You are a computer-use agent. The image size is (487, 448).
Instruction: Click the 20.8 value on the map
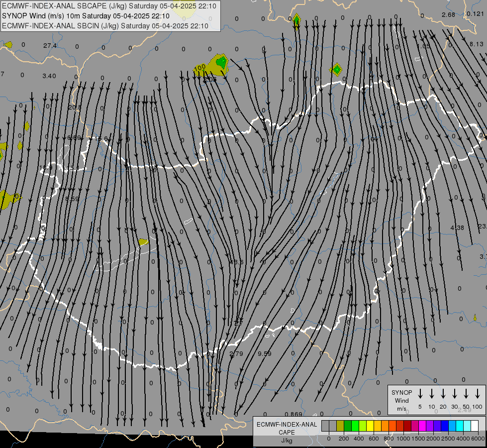75,107
